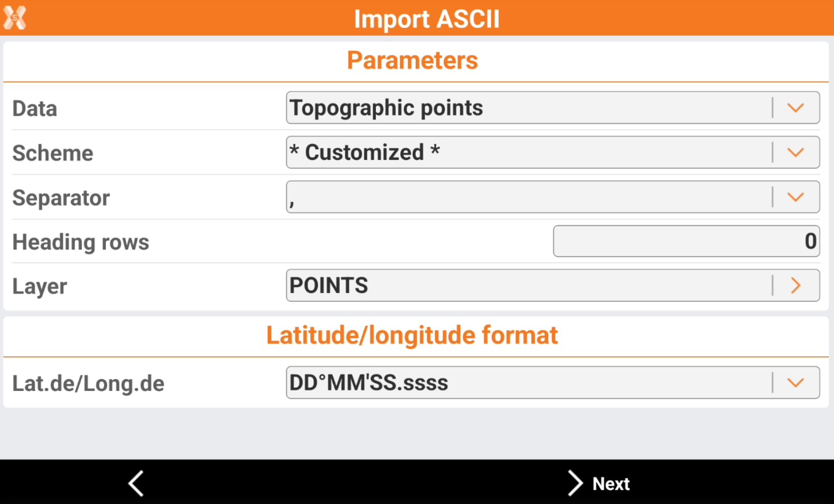Click the Heading rows label
The height and width of the screenshot is (504, 834).
[x=80, y=242]
